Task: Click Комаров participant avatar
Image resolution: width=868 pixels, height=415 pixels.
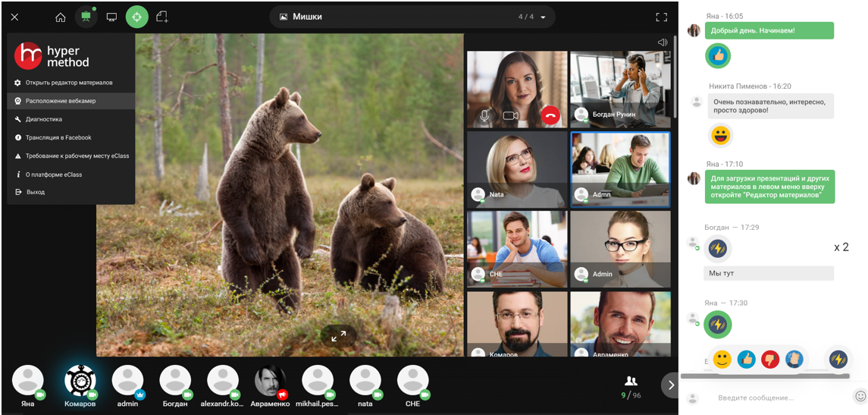Action: [80, 381]
